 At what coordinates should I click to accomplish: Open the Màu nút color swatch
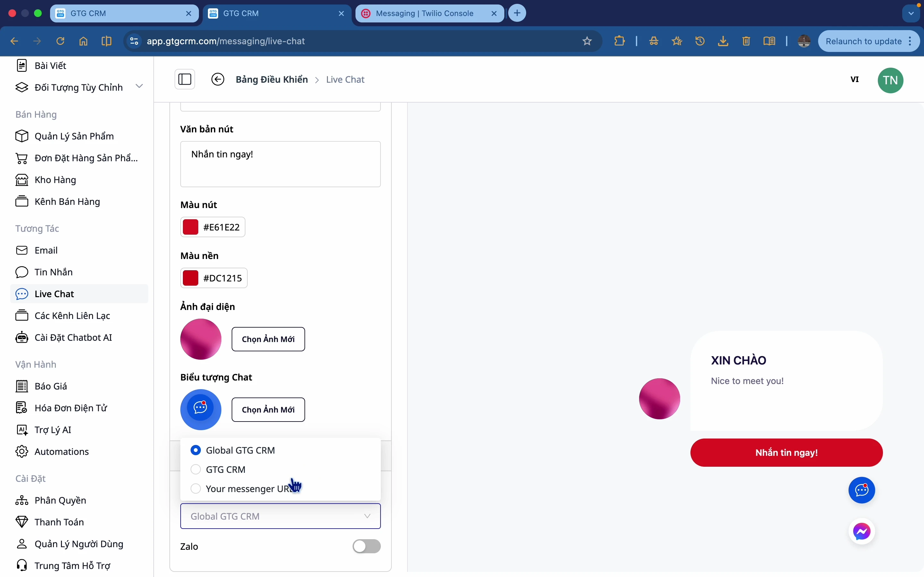191,227
